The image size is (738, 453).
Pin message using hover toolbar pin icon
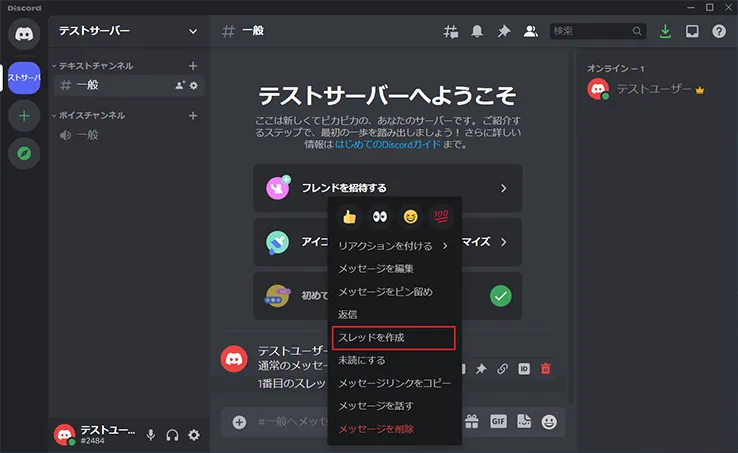(481, 369)
